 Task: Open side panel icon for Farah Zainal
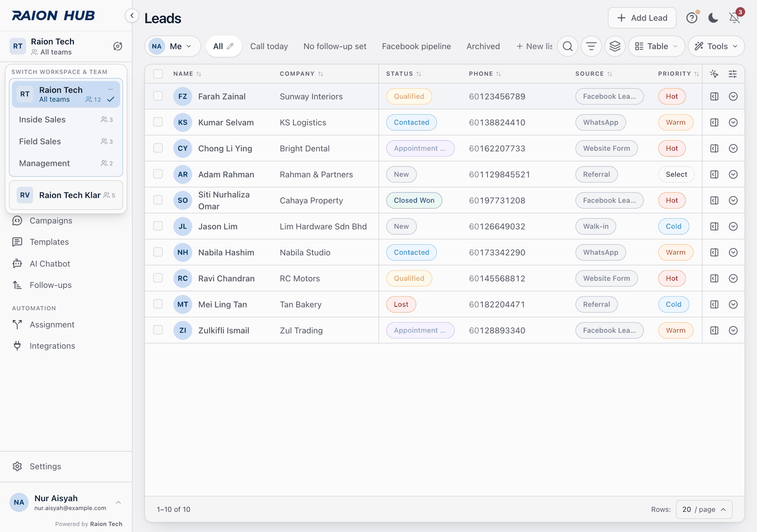[714, 96]
